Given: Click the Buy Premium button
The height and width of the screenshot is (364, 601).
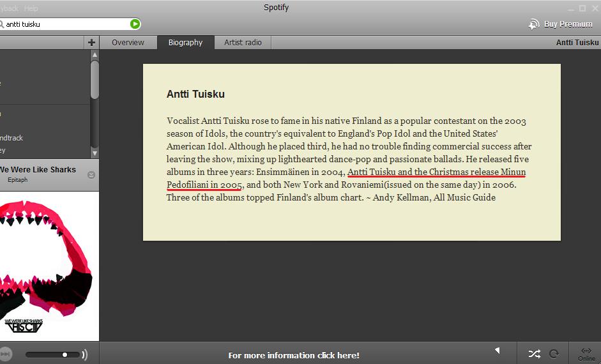Looking at the screenshot, I should (560, 24).
